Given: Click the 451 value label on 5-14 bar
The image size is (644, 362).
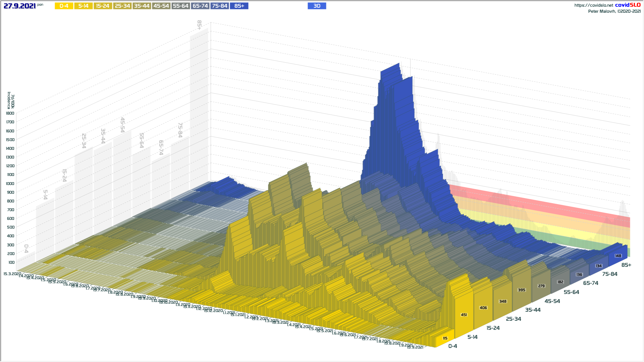Looking at the screenshot, I should [x=464, y=315].
